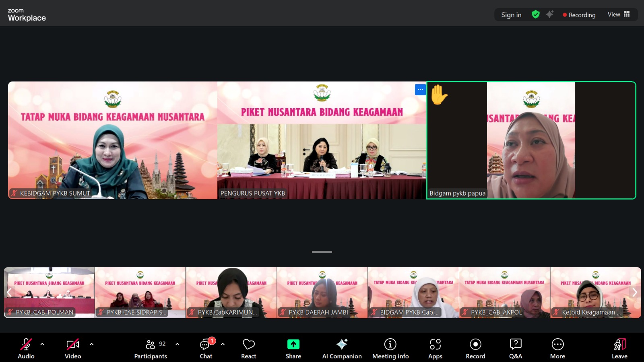Image resolution: width=644 pixels, height=362 pixels.
Task: Open the Meeting info panel
Action: tap(390, 348)
